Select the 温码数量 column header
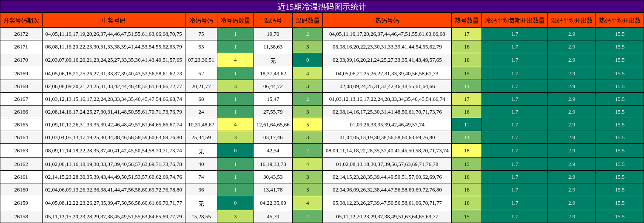644x223 pixels. [308, 20]
